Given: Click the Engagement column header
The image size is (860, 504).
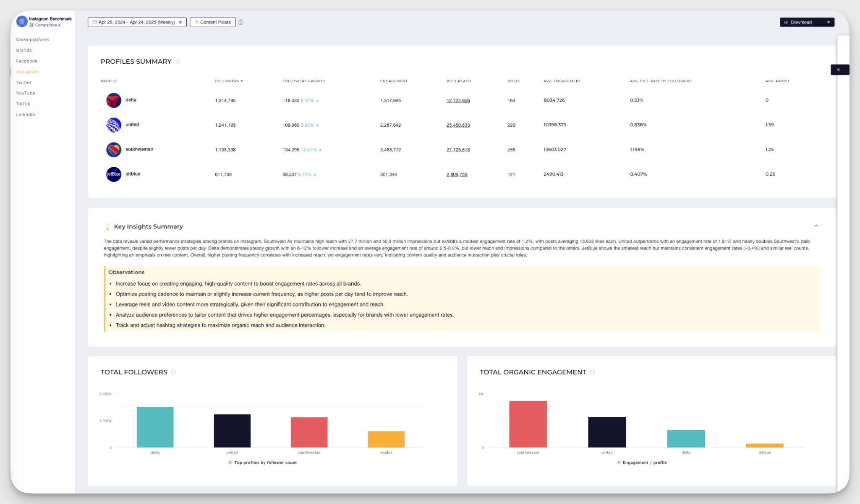Looking at the screenshot, I should (x=394, y=81).
